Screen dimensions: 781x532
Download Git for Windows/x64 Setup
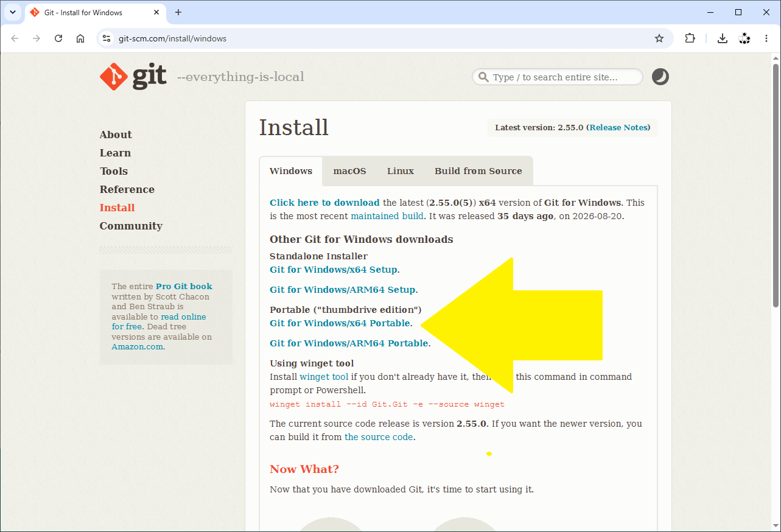pyautogui.click(x=334, y=270)
